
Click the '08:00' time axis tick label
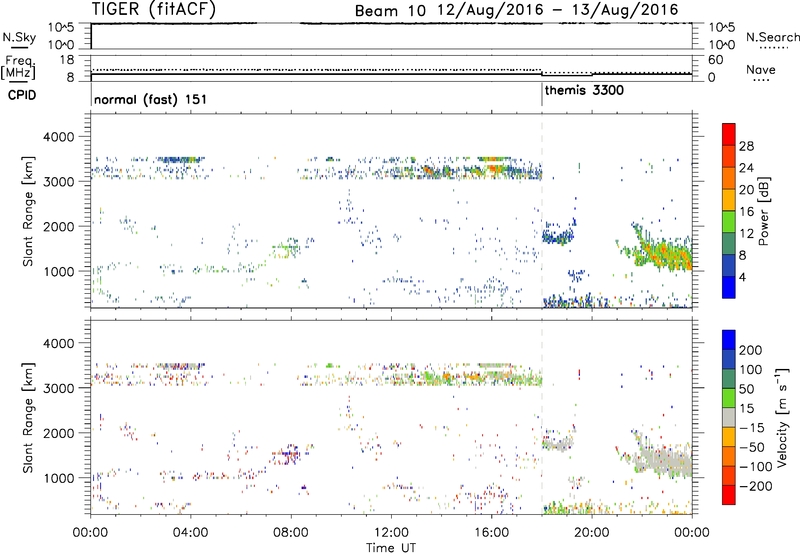tap(291, 533)
